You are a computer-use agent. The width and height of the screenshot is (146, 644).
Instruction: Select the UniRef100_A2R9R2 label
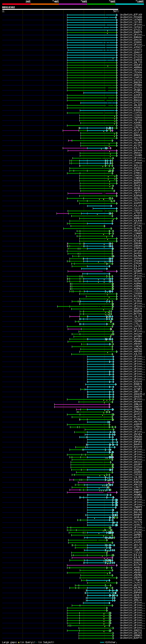[131, 123]
